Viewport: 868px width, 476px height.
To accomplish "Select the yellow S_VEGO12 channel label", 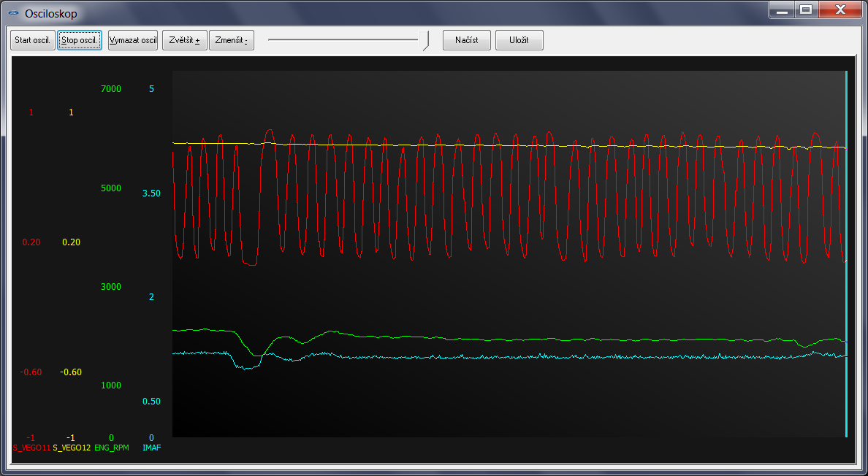I will [x=72, y=448].
